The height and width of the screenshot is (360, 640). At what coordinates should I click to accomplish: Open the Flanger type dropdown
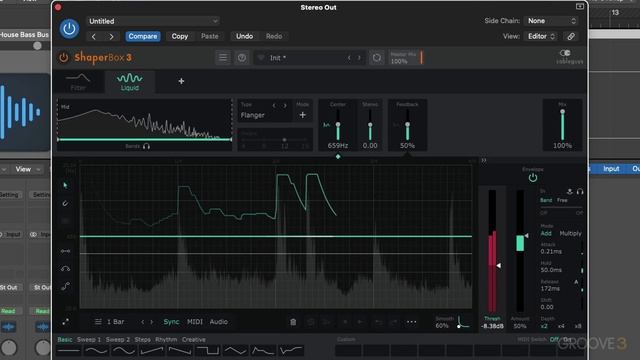[253, 116]
